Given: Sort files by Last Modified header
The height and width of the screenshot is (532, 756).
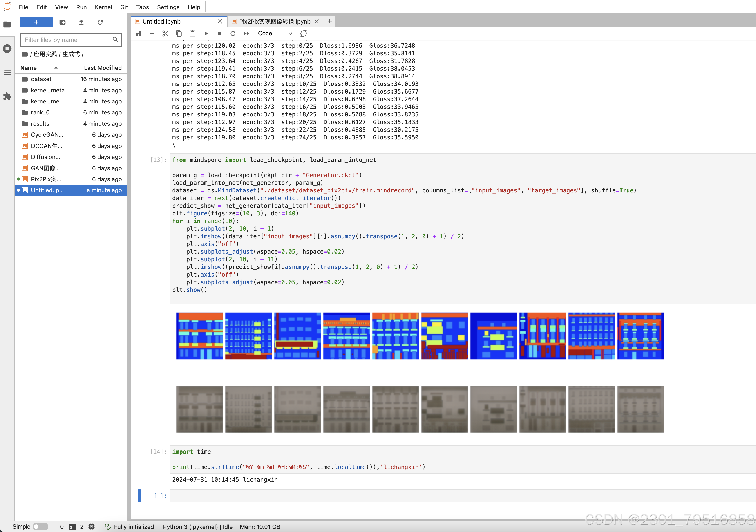Looking at the screenshot, I should pos(102,68).
